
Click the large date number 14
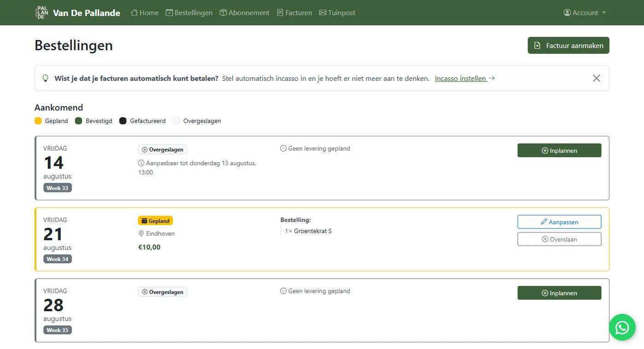pos(53,163)
